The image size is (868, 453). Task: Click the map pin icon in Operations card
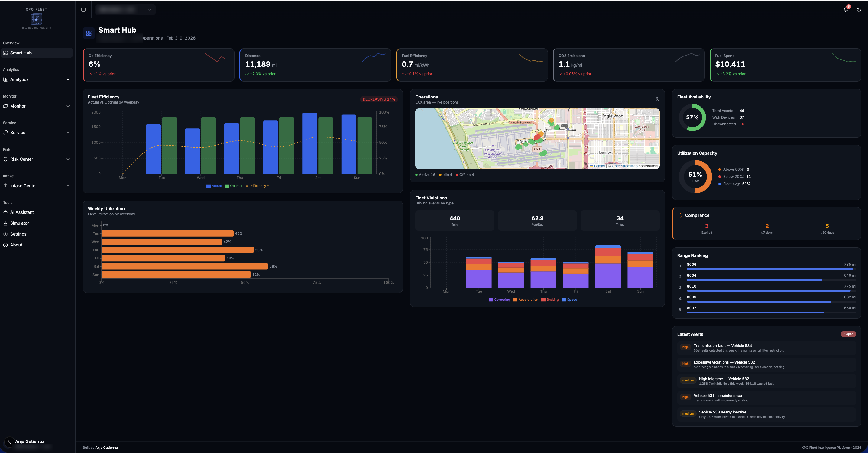point(657,99)
